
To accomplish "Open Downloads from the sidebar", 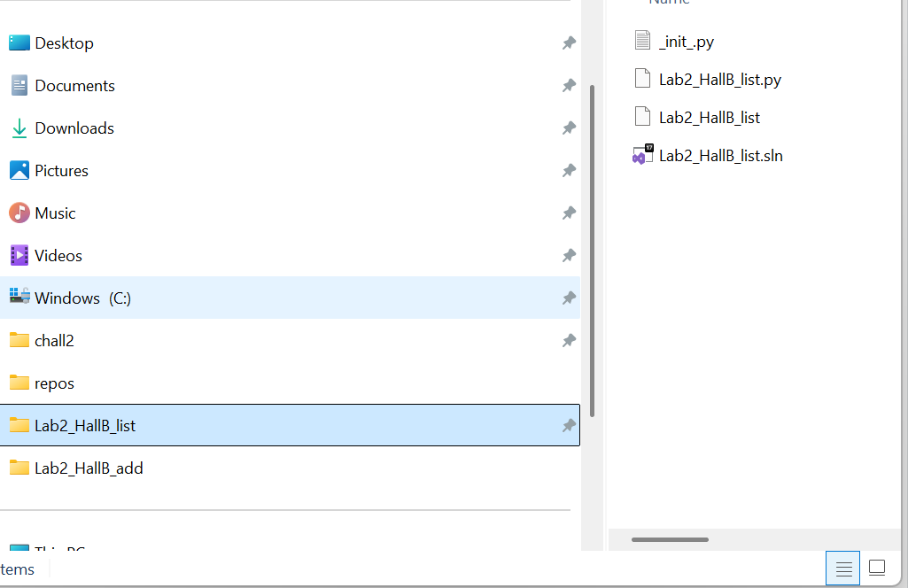I will coord(19,128).
